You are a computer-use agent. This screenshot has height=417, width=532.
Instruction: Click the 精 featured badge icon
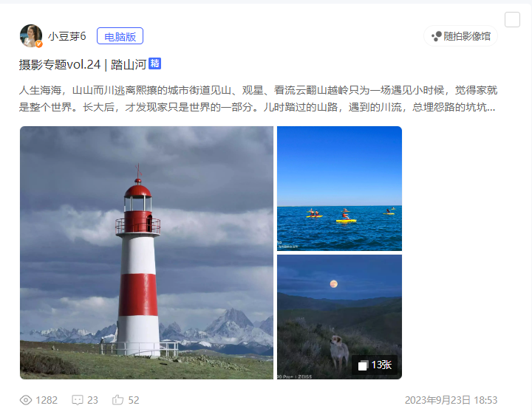[x=154, y=63]
